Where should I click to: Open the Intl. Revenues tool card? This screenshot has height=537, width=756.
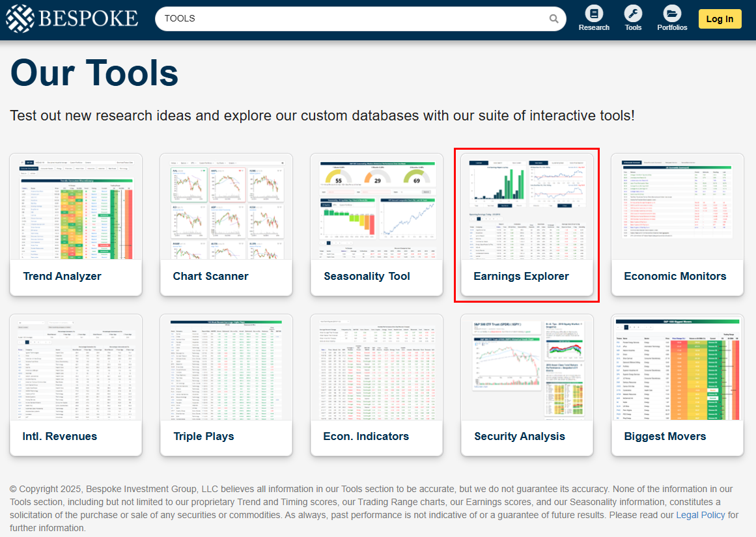(76, 385)
